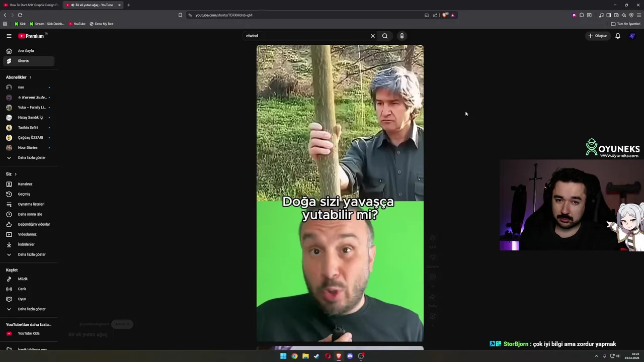Open the YouTube guide hamburger menu
This screenshot has height=362, width=644.
[9, 36]
